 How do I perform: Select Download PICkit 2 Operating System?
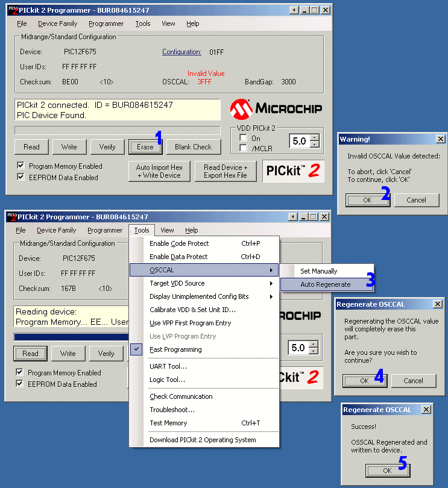[204, 440]
